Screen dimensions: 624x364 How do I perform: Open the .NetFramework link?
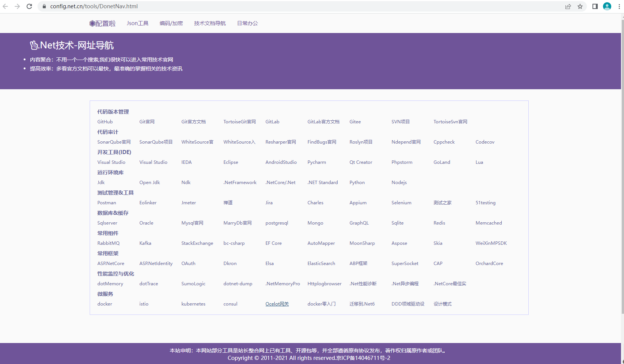pyautogui.click(x=240, y=183)
